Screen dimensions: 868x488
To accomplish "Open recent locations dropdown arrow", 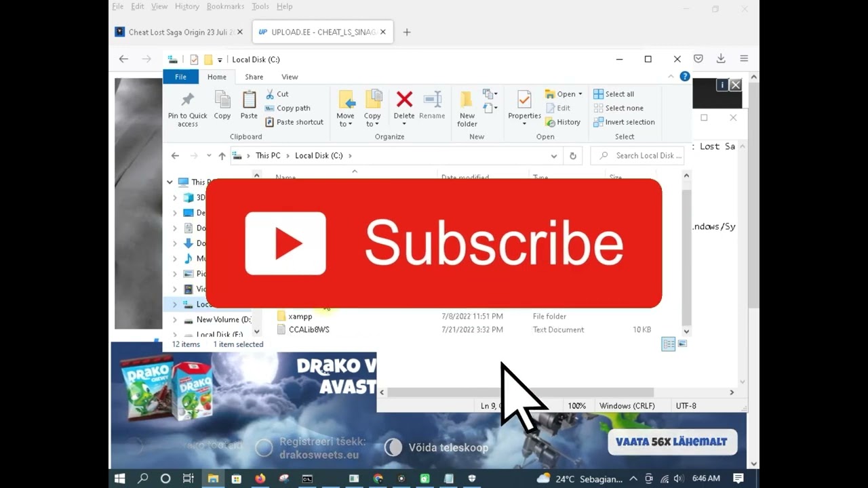I will tap(209, 155).
